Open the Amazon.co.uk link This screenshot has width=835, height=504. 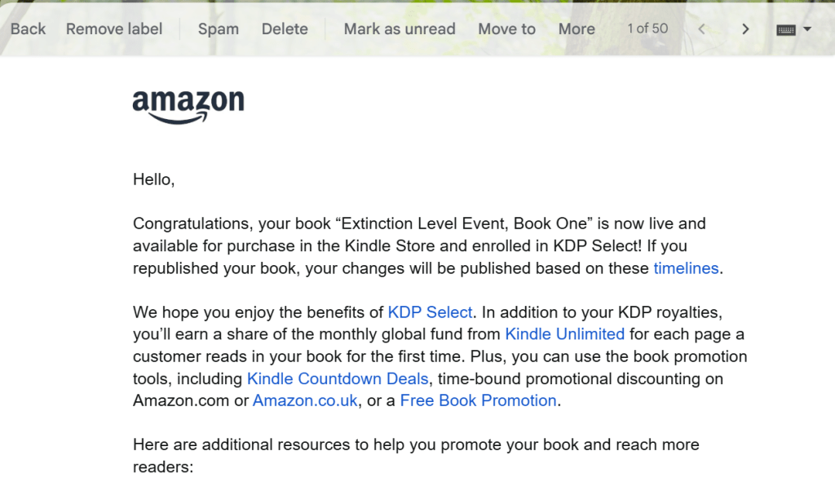(305, 400)
